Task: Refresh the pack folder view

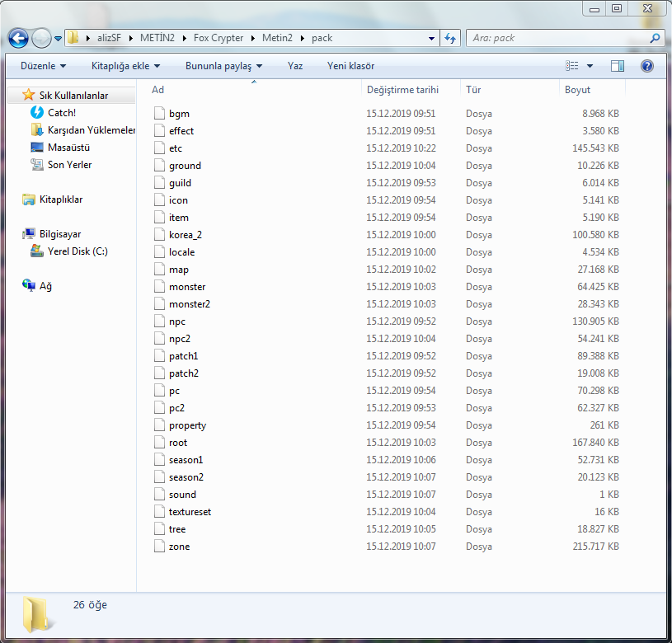Action: pyautogui.click(x=450, y=38)
